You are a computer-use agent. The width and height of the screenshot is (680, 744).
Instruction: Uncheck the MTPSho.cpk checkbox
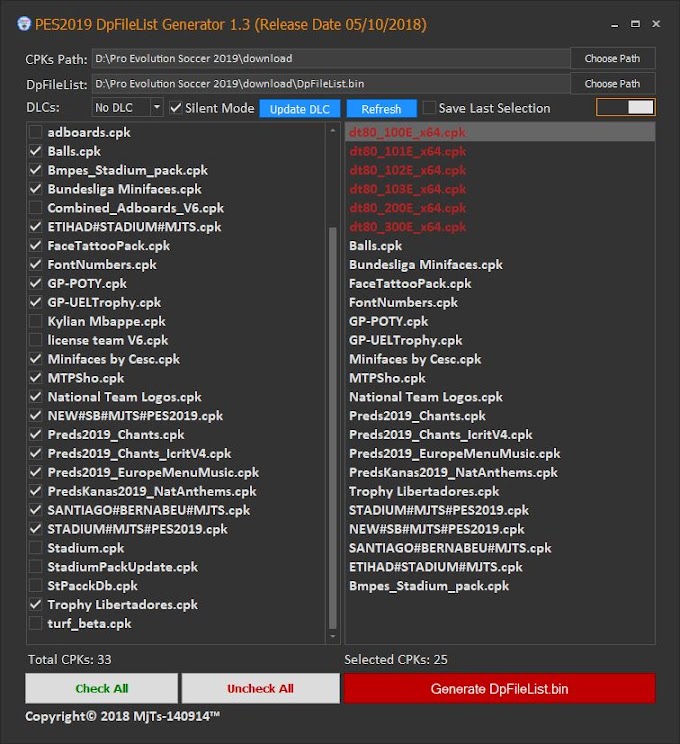[36, 378]
